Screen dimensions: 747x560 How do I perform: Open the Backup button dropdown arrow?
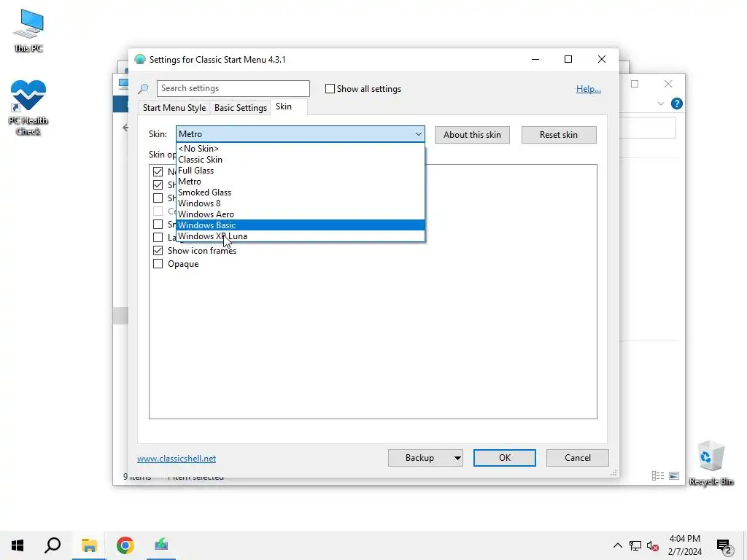(457, 458)
